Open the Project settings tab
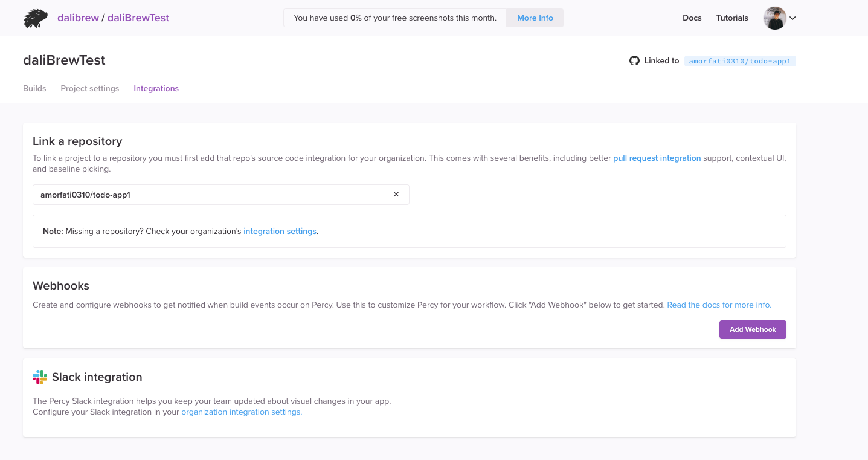Viewport: 868px width, 460px height. [90, 88]
